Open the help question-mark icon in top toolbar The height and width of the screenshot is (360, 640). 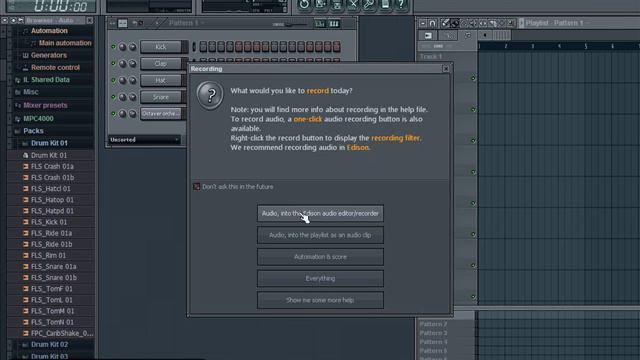[x=401, y=4]
